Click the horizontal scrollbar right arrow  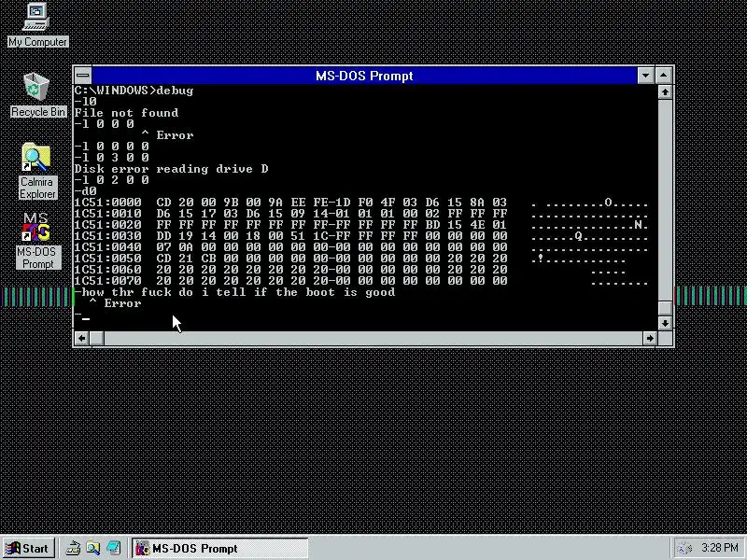click(x=650, y=338)
